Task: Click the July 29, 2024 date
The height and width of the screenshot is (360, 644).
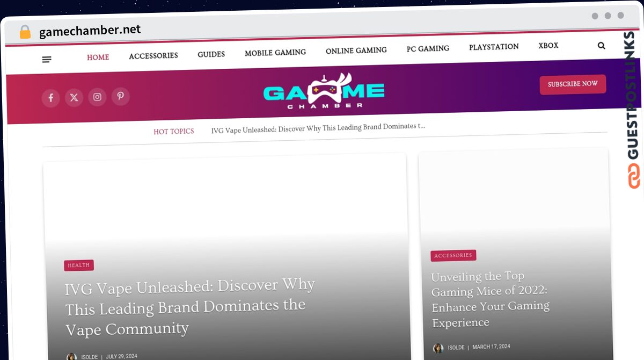Action: coord(121,356)
